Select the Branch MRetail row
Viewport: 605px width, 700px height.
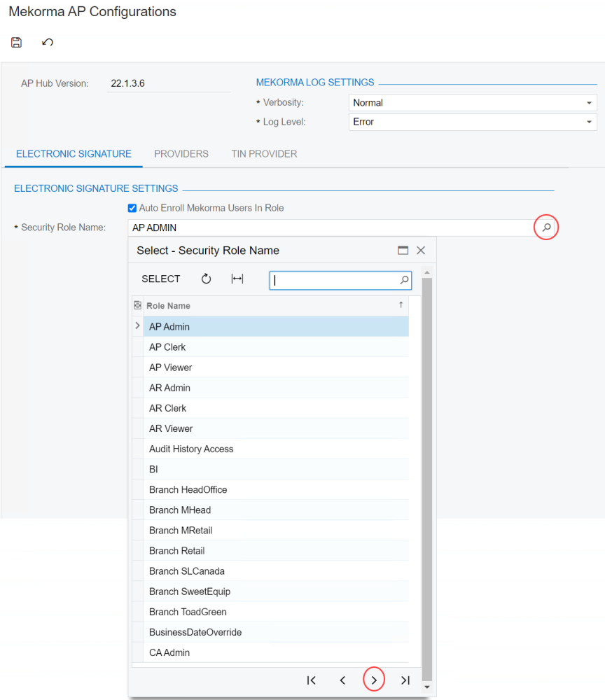276,531
